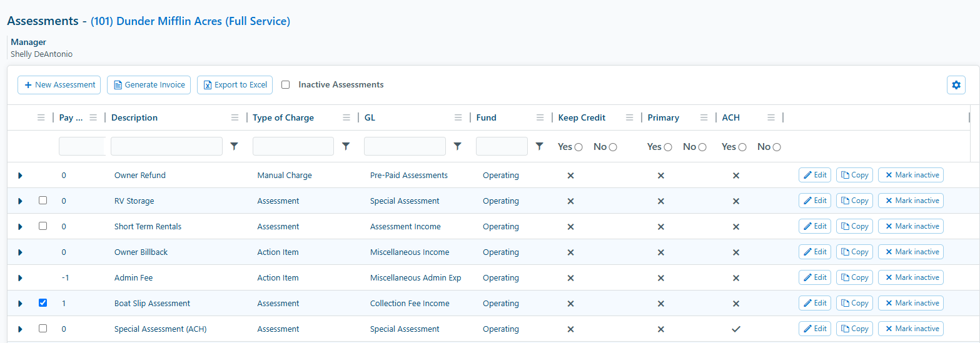Click the ACH X for Owner Refund

click(736, 176)
